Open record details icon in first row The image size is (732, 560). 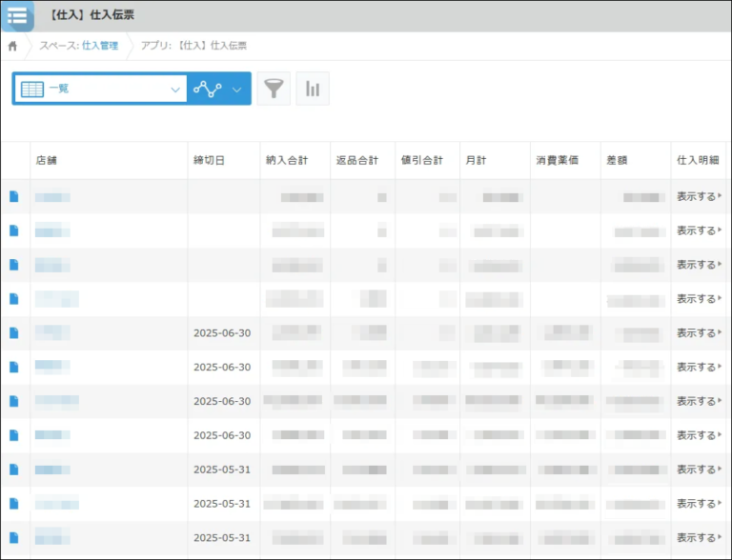click(14, 196)
